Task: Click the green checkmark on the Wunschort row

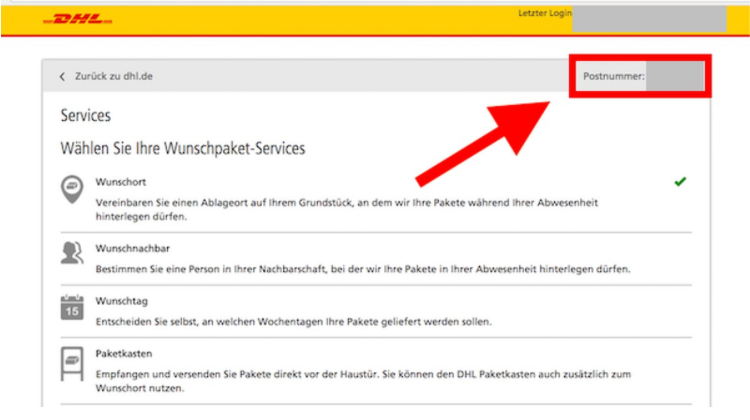Action: (680, 181)
